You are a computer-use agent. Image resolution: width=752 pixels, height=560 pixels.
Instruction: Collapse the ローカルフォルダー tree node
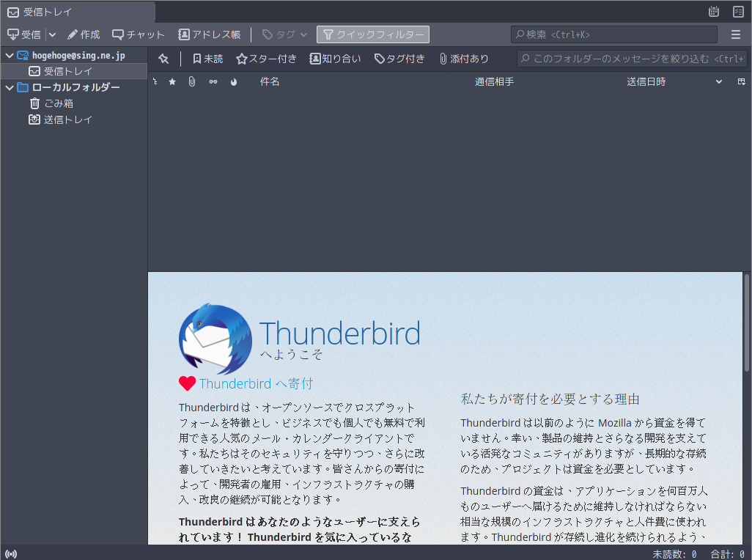point(9,88)
